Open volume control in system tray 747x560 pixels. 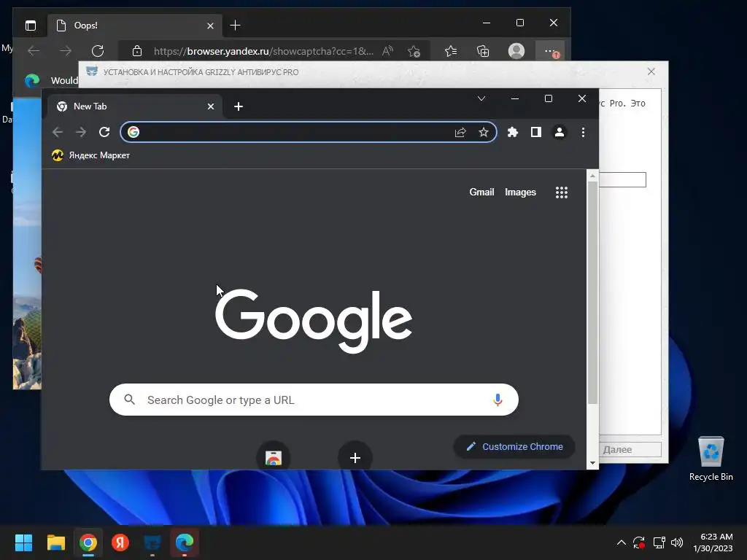[x=676, y=542]
